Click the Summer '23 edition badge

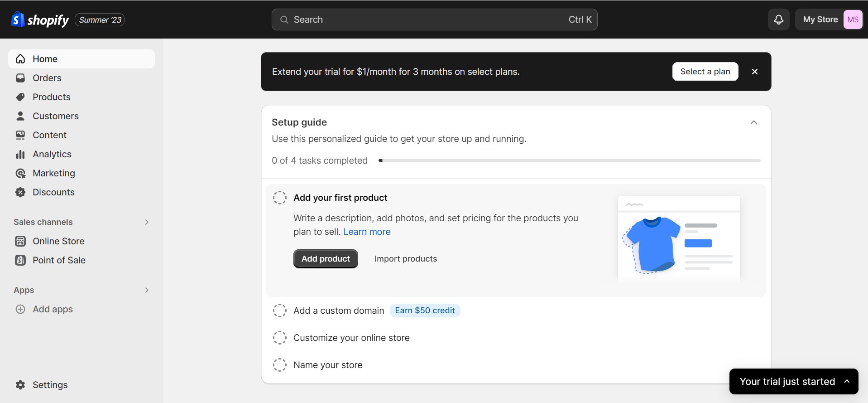pos(100,19)
